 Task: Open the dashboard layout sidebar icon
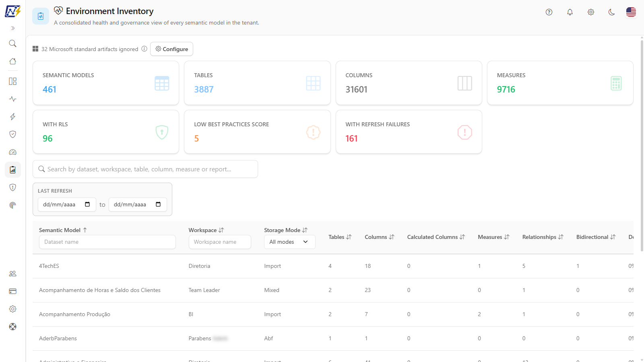tap(13, 81)
